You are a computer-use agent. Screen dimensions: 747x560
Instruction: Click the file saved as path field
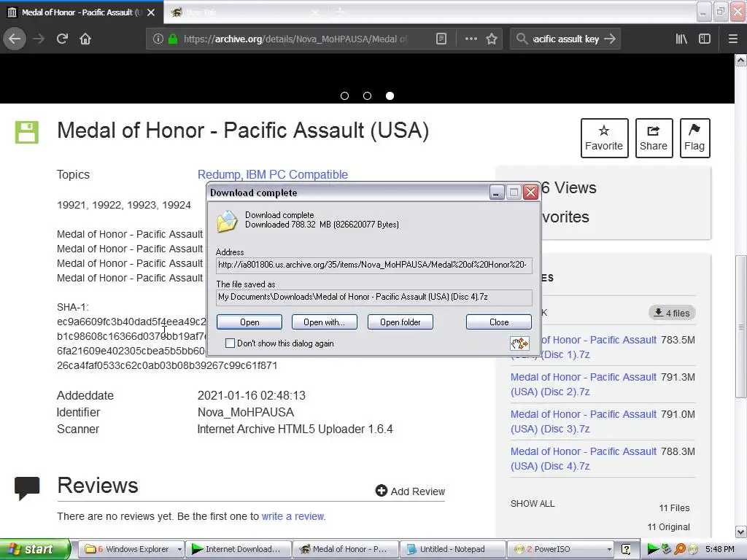374,297
